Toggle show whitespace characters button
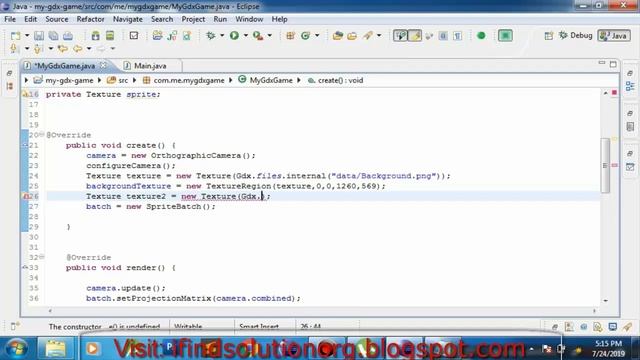The image size is (640, 360). [x=458, y=36]
